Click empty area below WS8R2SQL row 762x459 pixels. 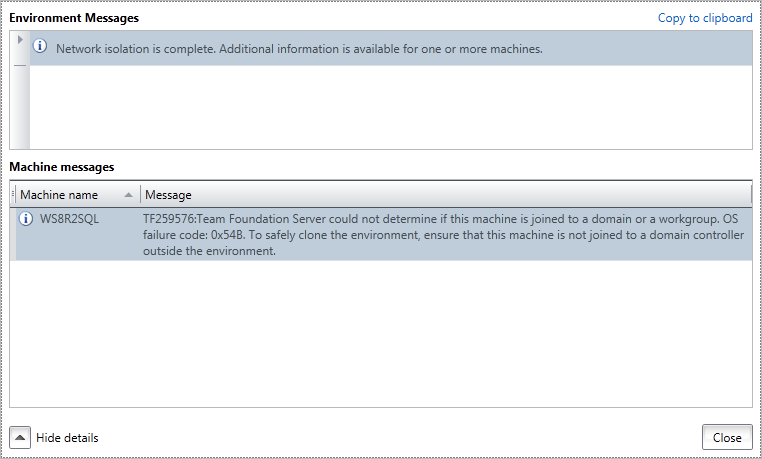click(x=380, y=330)
